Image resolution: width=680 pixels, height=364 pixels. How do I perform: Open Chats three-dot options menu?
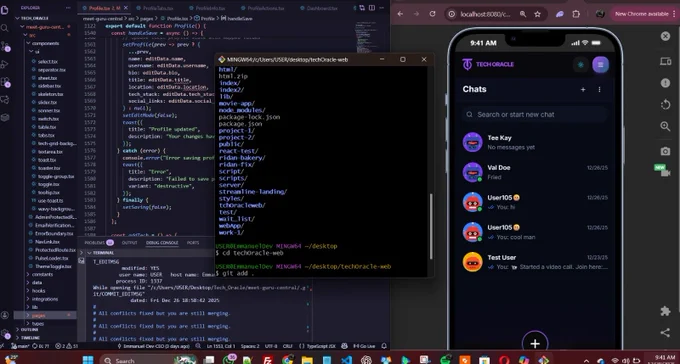599,89
